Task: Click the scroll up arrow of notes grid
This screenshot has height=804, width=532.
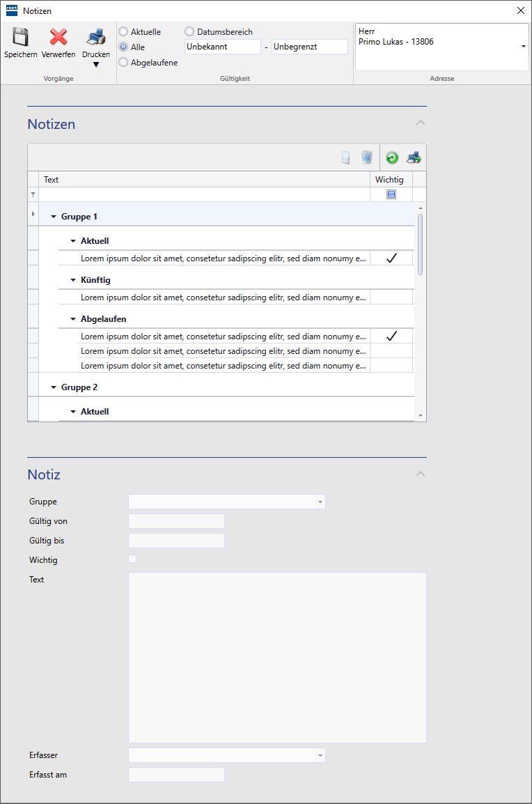Action: pos(421,208)
